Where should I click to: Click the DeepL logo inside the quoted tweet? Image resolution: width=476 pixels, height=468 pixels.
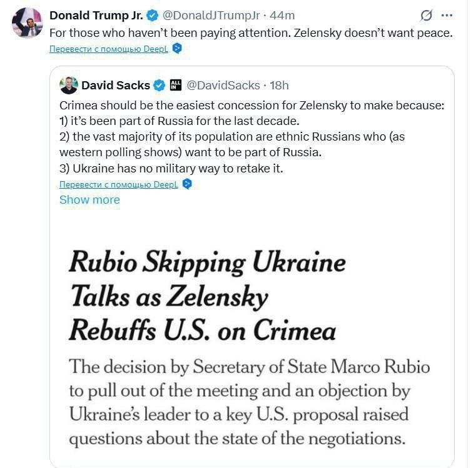pos(187,184)
